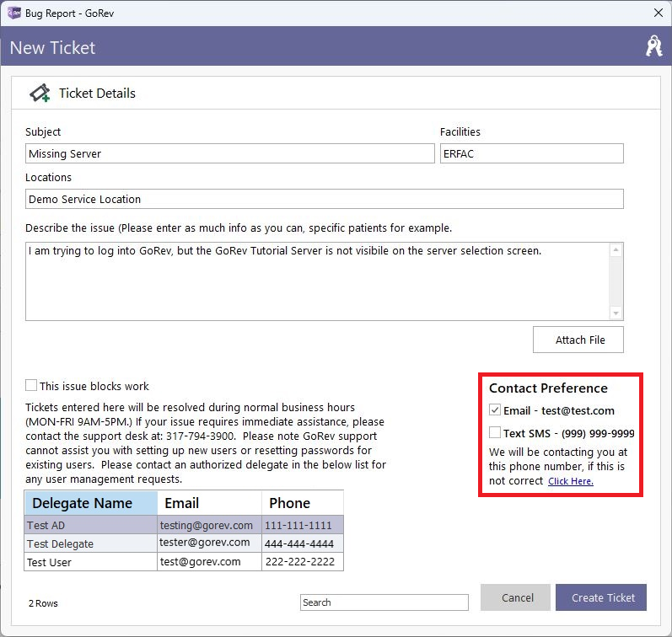
Task: Click the GoRev logo icon in the New Ticket header
Action: tap(654, 46)
